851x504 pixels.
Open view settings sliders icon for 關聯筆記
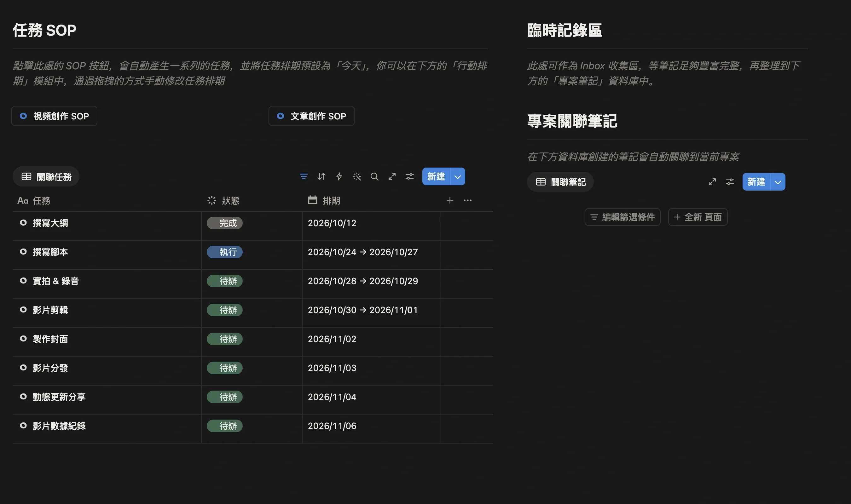tap(730, 182)
